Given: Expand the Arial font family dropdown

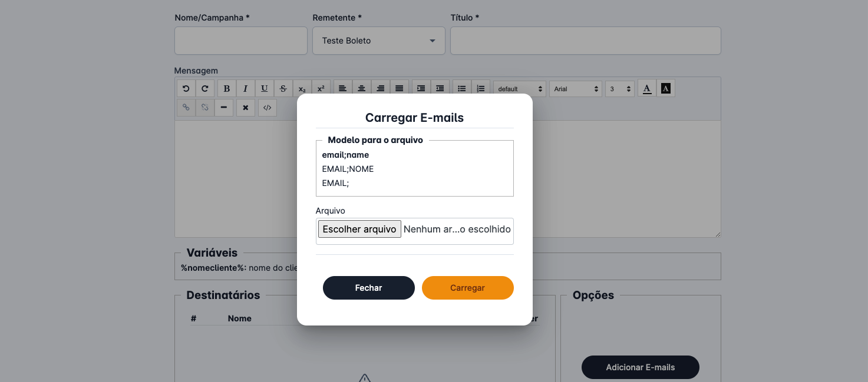Looking at the screenshot, I should coord(576,89).
